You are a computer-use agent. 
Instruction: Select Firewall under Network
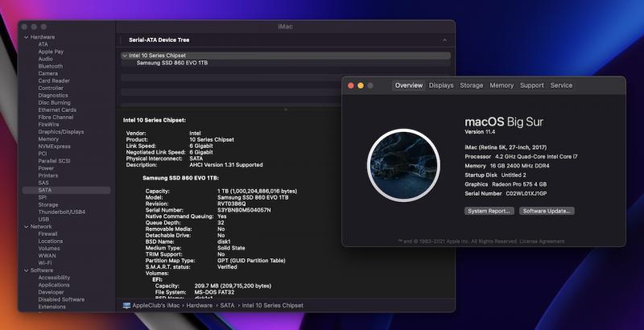[47, 234]
